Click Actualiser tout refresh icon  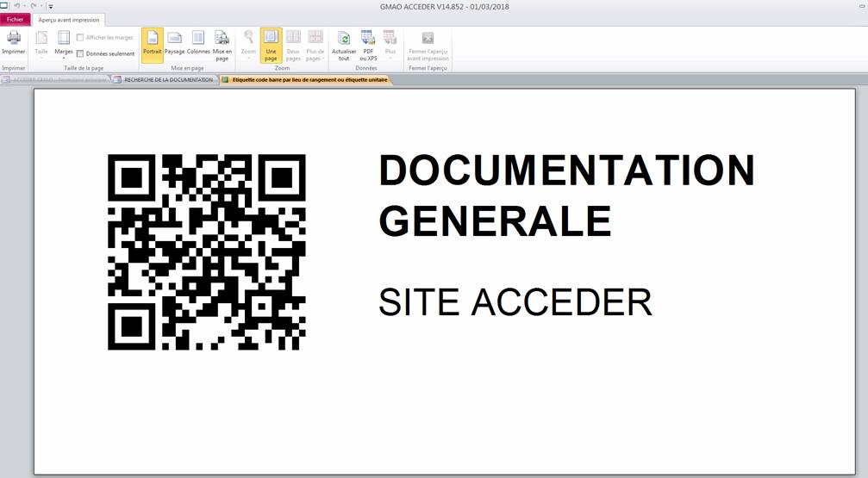coord(344,38)
